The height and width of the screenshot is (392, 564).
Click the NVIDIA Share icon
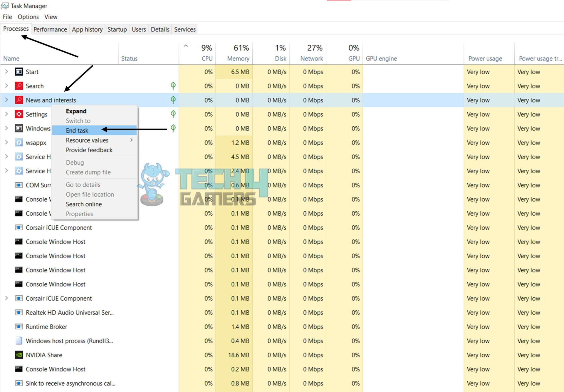pyautogui.click(x=19, y=355)
